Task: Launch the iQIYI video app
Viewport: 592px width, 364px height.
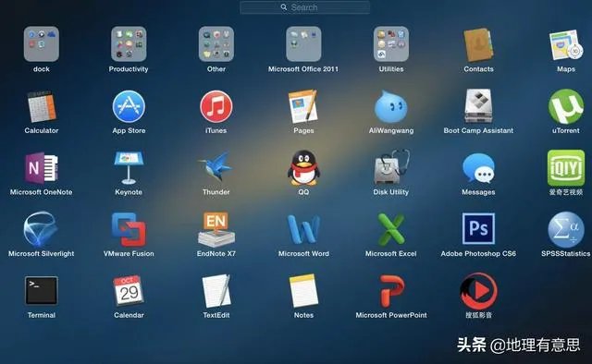Action: pos(565,168)
